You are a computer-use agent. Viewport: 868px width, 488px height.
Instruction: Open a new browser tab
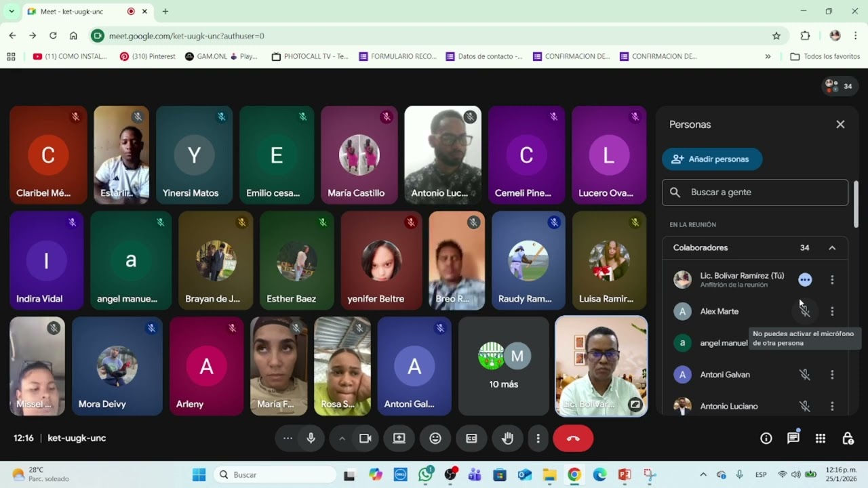tap(165, 12)
